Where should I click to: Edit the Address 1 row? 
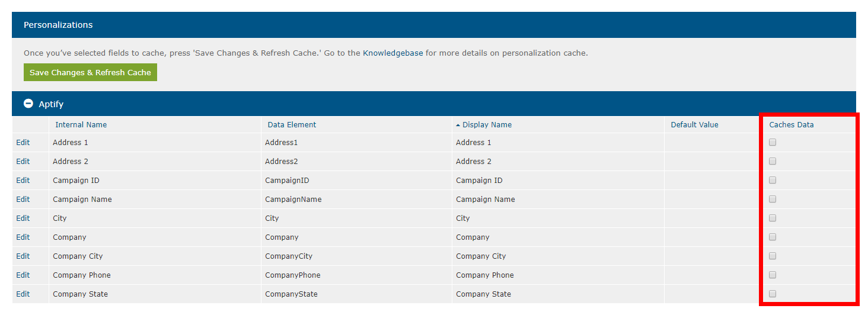[23, 142]
